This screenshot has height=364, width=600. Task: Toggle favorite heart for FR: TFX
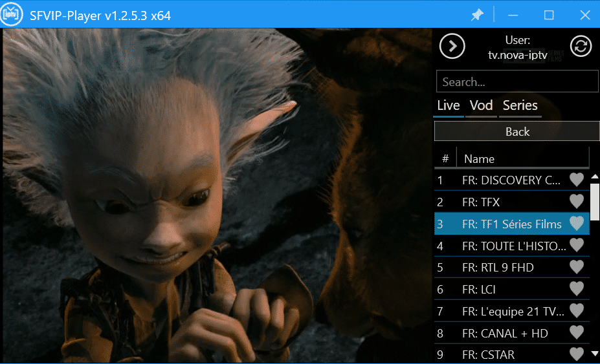pyautogui.click(x=576, y=202)
